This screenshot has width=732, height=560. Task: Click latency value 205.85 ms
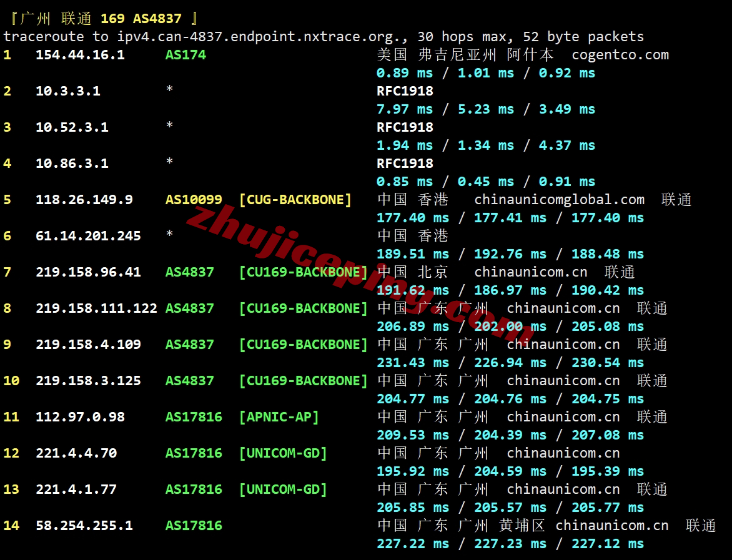click(413, 508)
